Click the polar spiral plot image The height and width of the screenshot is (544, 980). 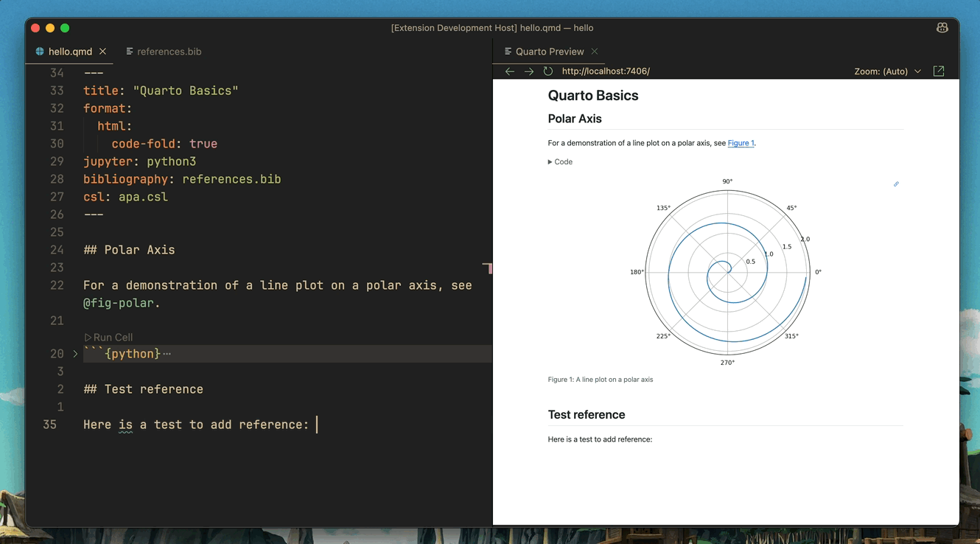(x=727, y=272)
